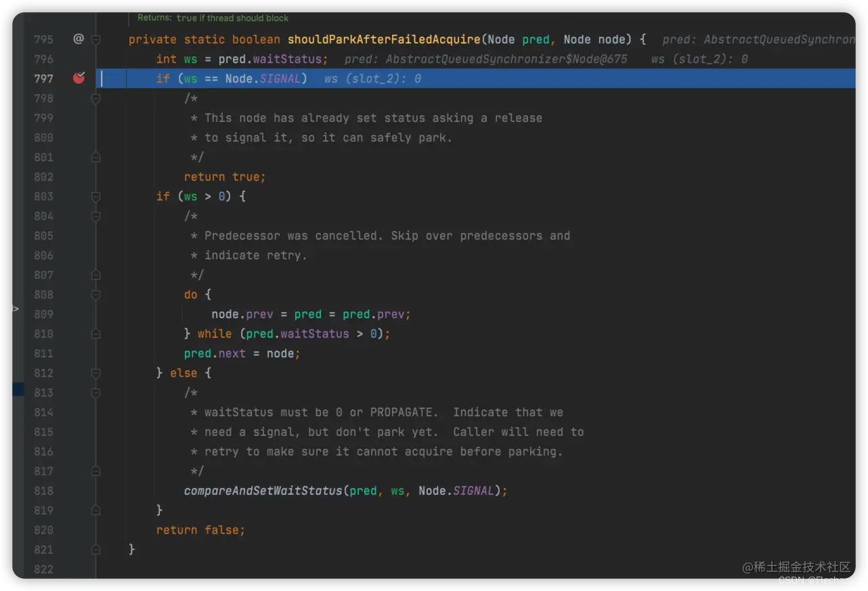Viewport: 868px width, 591px height.
Task: Click 'node.prev = pred = pred.prev;' statement
Action: tap(311, 314)
